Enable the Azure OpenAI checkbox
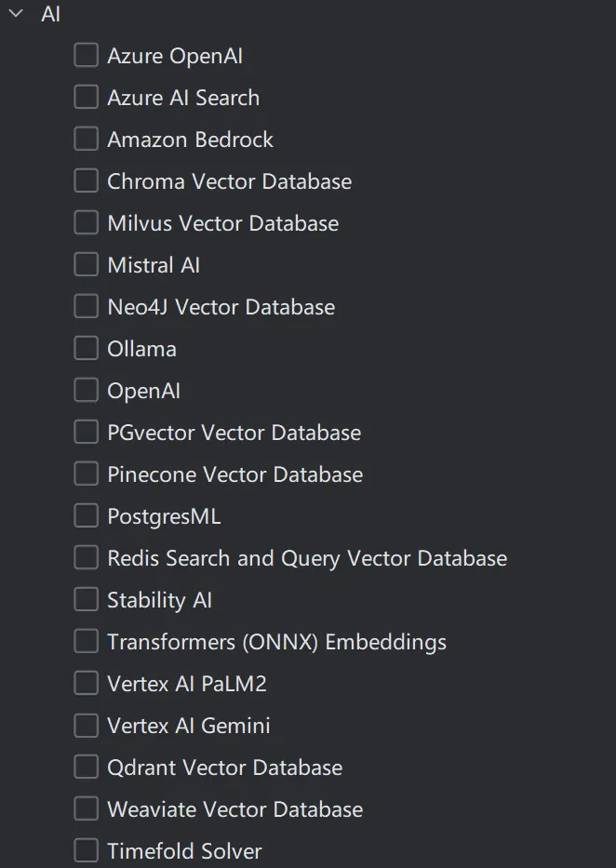616x868 pixels. coord(86,56)
